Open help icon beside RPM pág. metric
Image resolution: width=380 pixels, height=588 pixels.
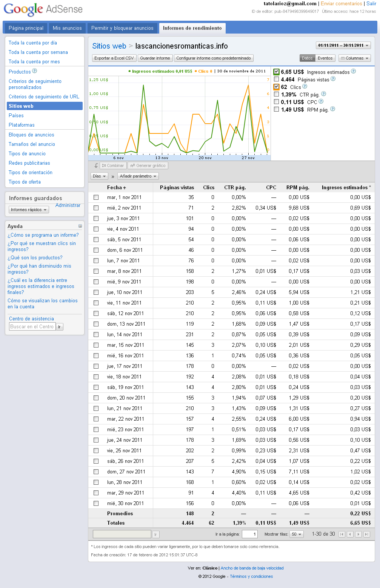tap(332, 109)
